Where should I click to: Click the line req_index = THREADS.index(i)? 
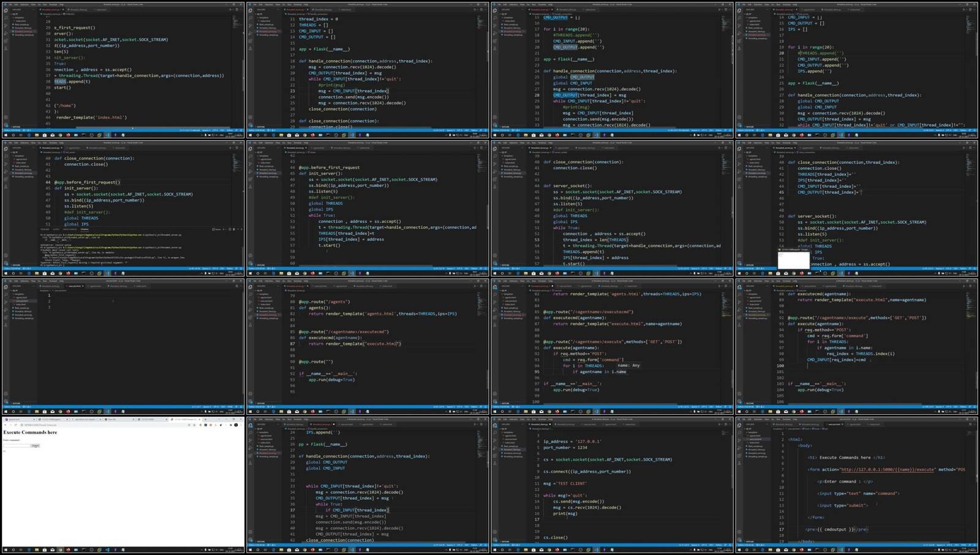(861, 353)
